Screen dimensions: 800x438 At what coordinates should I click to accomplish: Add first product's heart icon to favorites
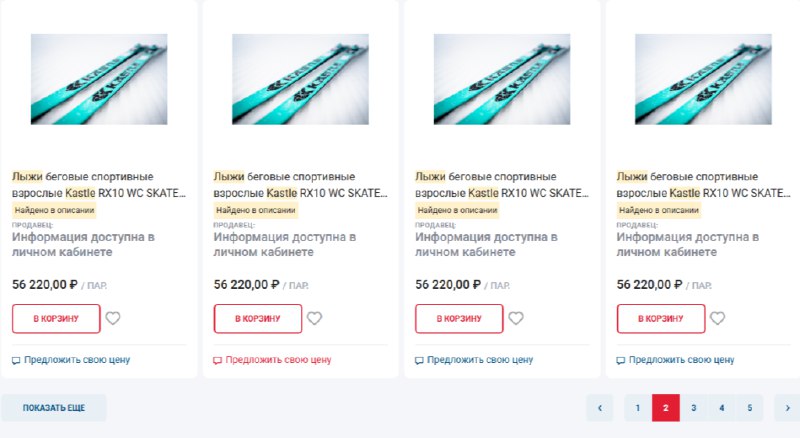point(113,319)
